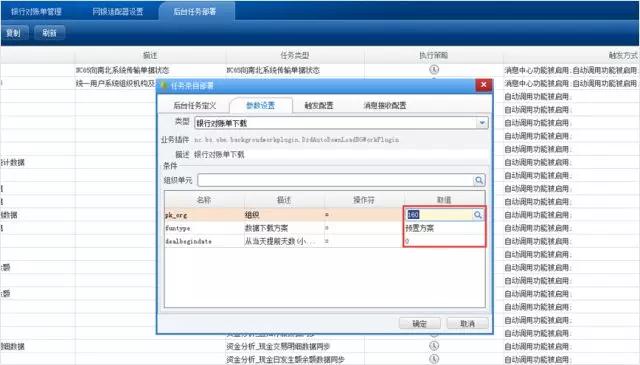The width and height of the screenshot is (640, 365).
Task: Click the highlighted 160 value field
Action: 439,215
